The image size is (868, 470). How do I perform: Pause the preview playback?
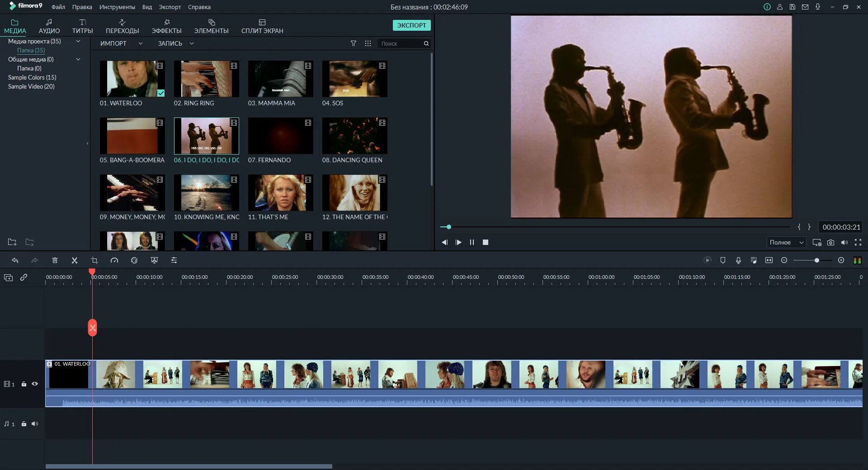pos(472,243)
